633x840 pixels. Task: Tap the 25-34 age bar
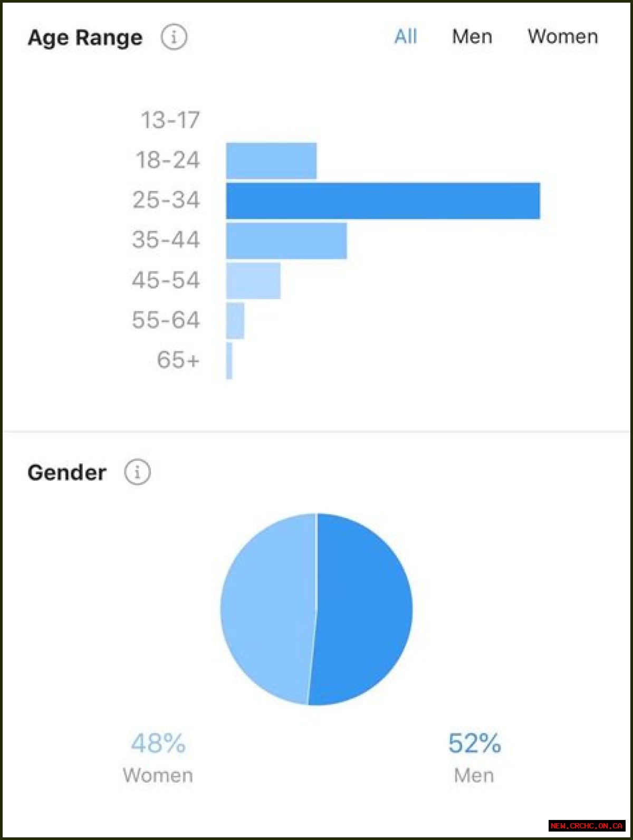383,201
